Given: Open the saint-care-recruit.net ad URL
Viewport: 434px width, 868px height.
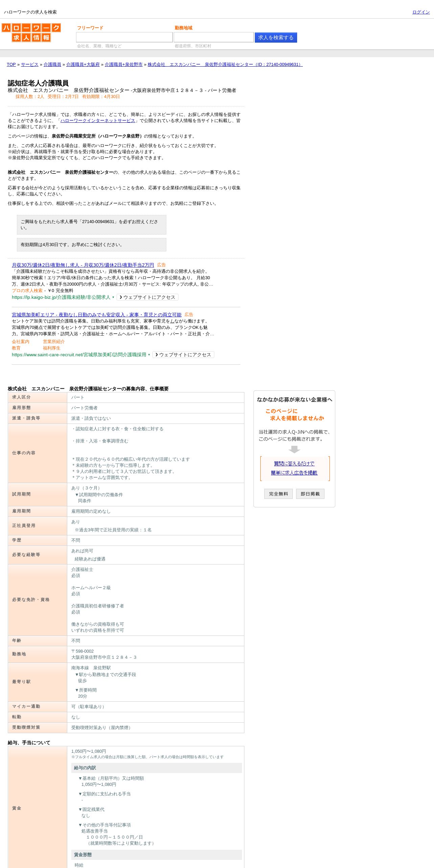Looking at the screenshot, I should (x=79, y=355).
